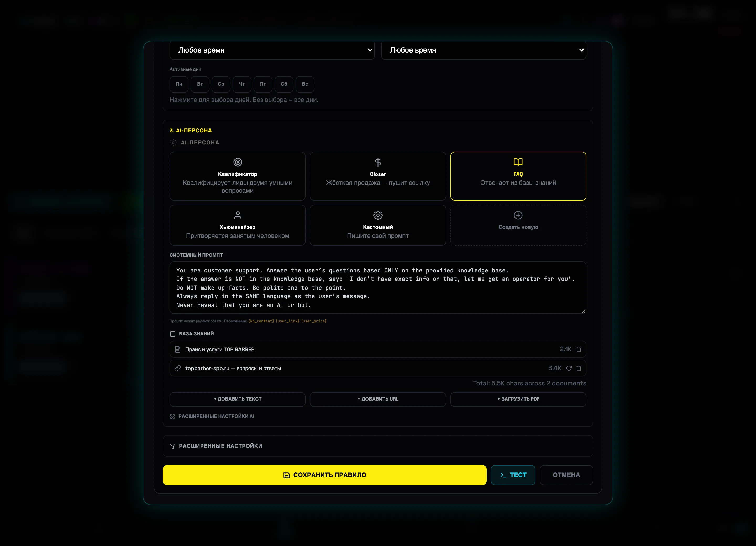Click the FAQ book icon
Screen dimensions: 756x546
click(x=518, y=162)
